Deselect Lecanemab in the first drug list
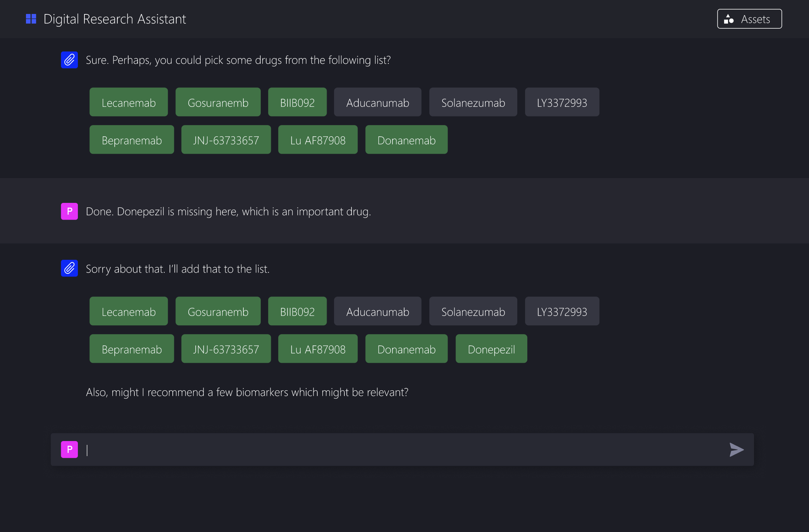Image resolution: width=809 pixels, height=532 pixels. pyautogui.click(x=128, y=102)
